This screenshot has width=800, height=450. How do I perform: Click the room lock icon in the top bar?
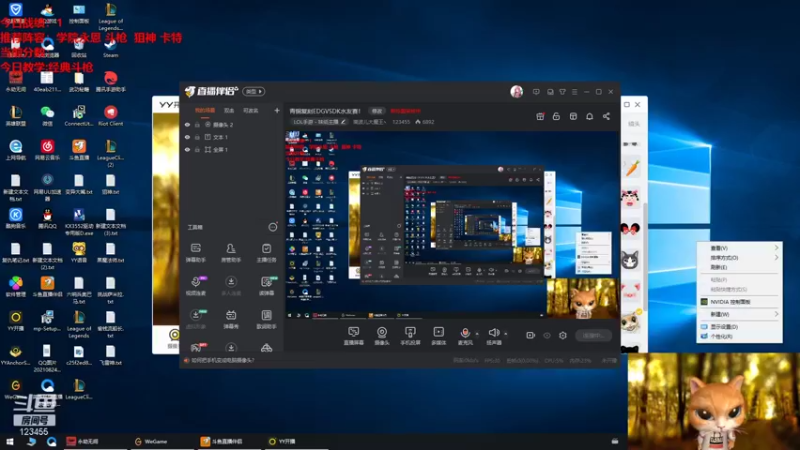pos(556,116)
